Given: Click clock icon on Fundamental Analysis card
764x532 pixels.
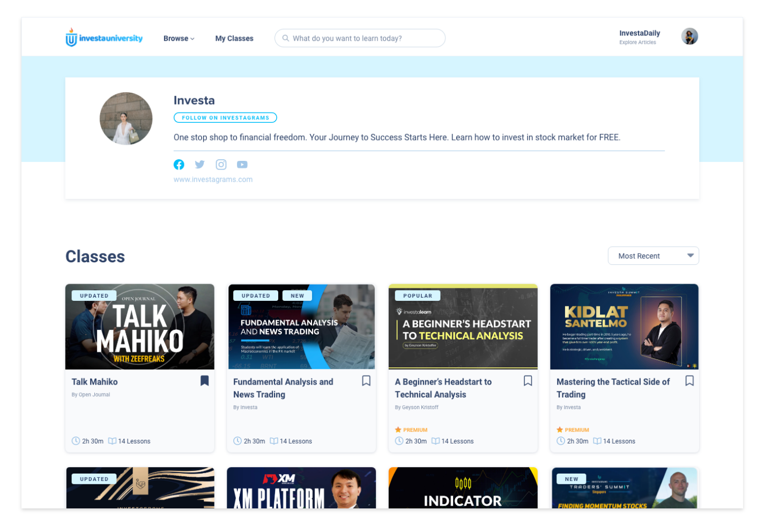Looking at the screenshot, I should (238, 441).
